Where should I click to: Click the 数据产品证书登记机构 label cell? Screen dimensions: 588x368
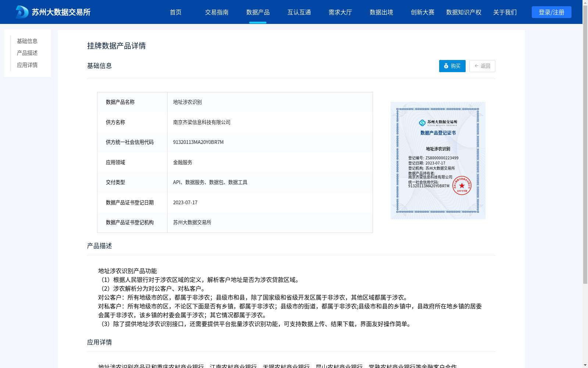132,223
